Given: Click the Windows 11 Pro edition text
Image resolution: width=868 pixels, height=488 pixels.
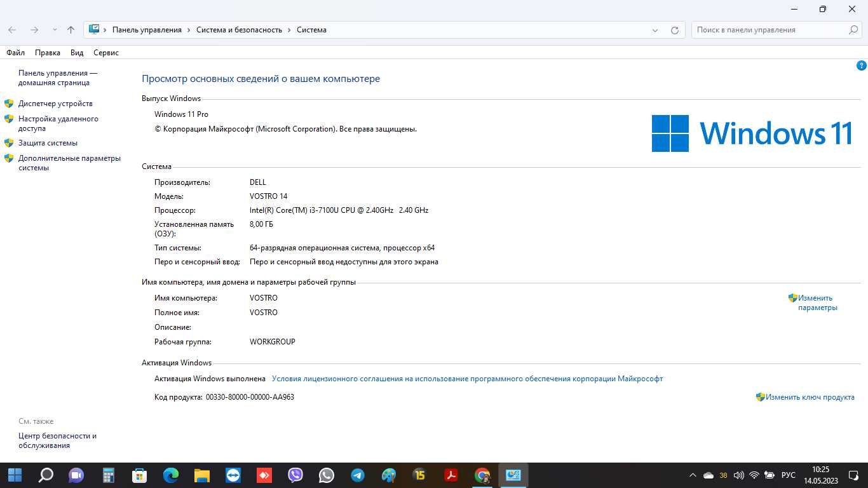Looking at the screenshot, I should pos(181,114).
